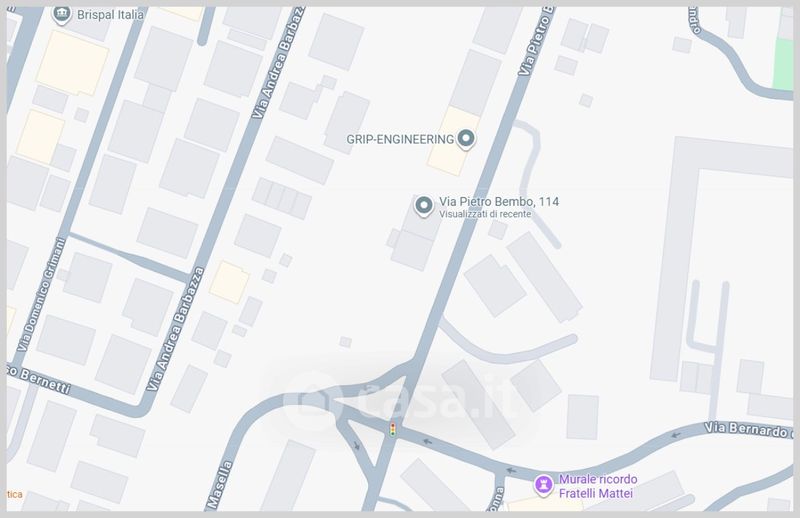Click the Visualizzati di recente subtitle

[x=485, y=214]
